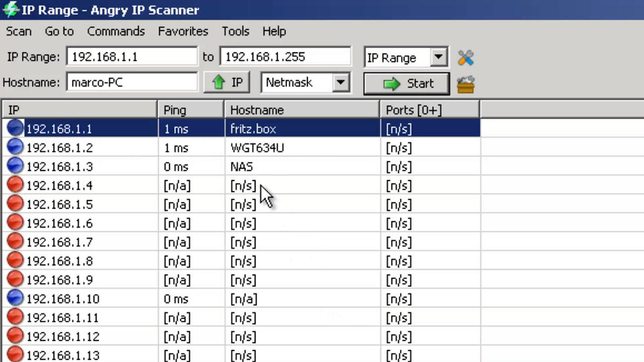The image size is (644, 362).
Task: Open the Scan menu
Action: 19,31
